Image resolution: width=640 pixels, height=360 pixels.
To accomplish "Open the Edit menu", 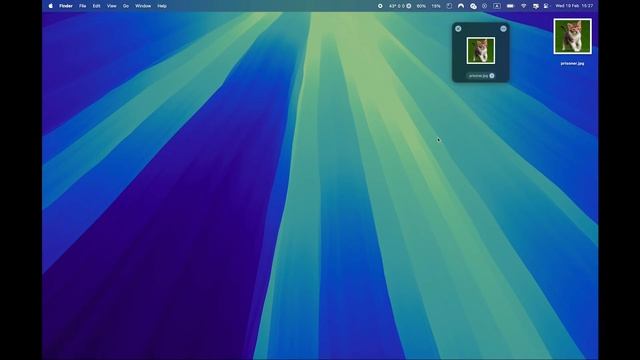I will (96, 6).
